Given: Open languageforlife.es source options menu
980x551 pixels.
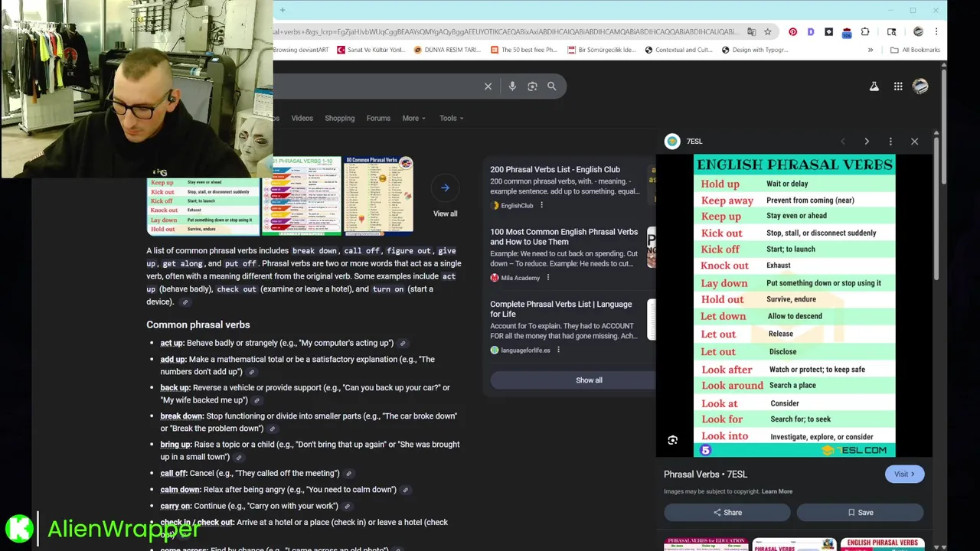Looking at the screenshot, I should coord(558,350).
